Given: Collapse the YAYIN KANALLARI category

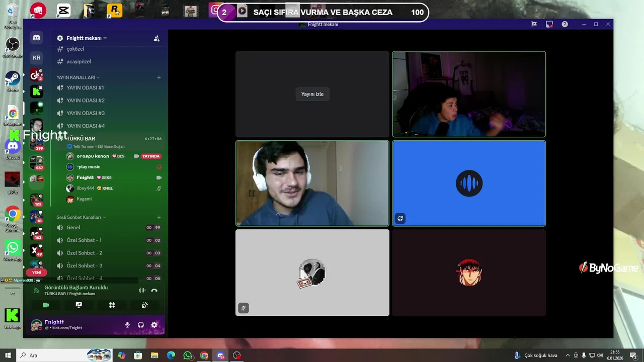Looking at the screenshot, I should click(x=78, y=77).
